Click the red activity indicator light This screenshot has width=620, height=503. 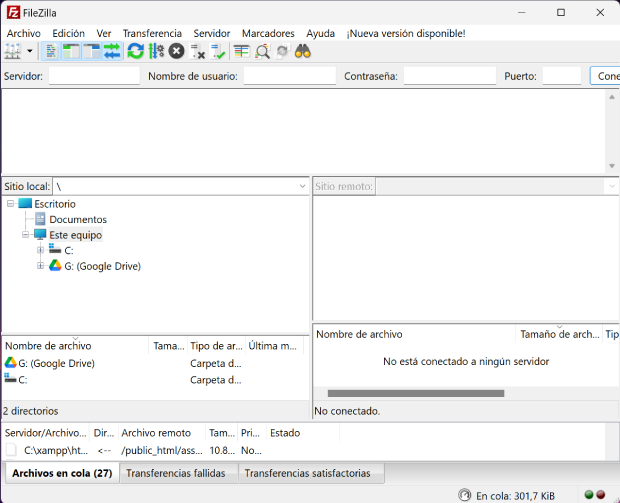pos(601,494)
